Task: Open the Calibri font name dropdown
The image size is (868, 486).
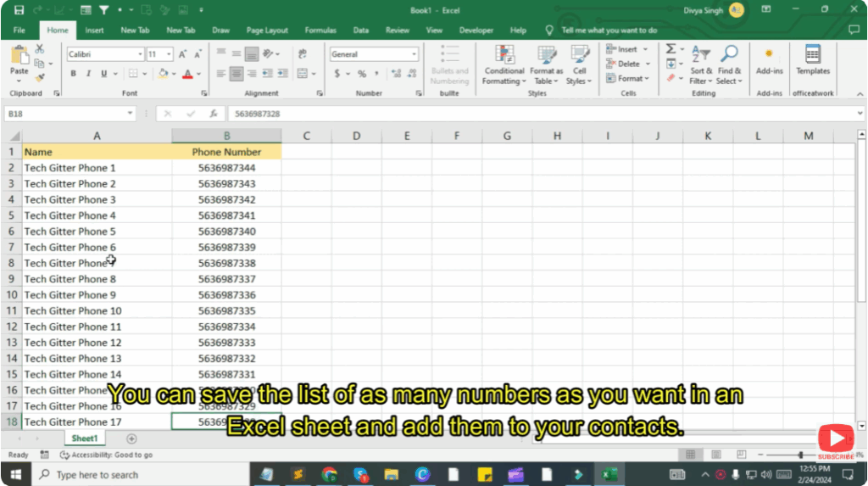Action: tap(140, 53)
